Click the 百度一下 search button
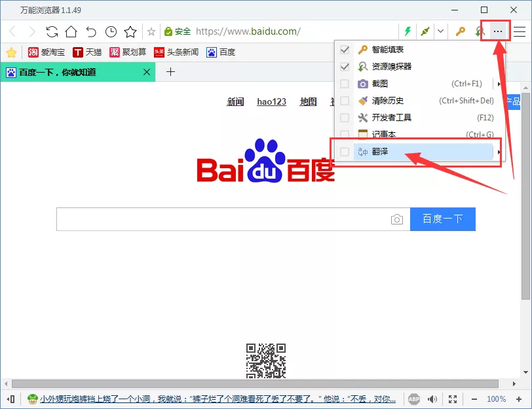Viewport: 532px width, 409px height. click(x=442, y=219)
